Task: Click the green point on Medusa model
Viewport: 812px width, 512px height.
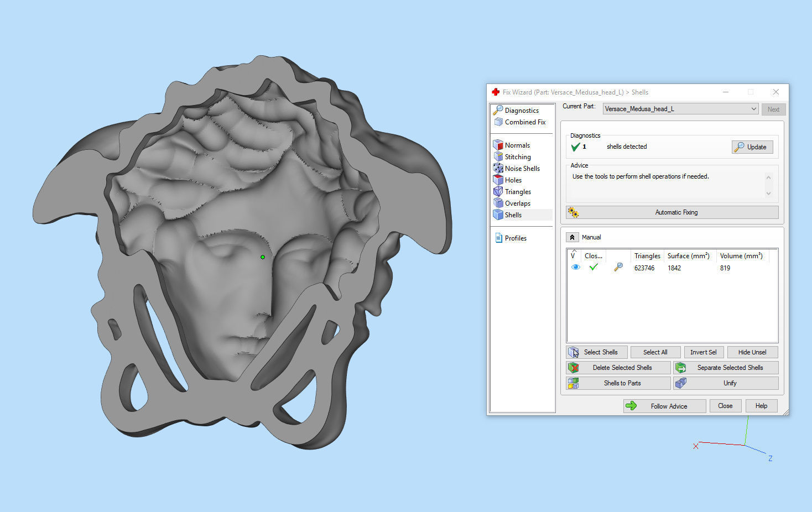Action: click(x=263, y=257)
